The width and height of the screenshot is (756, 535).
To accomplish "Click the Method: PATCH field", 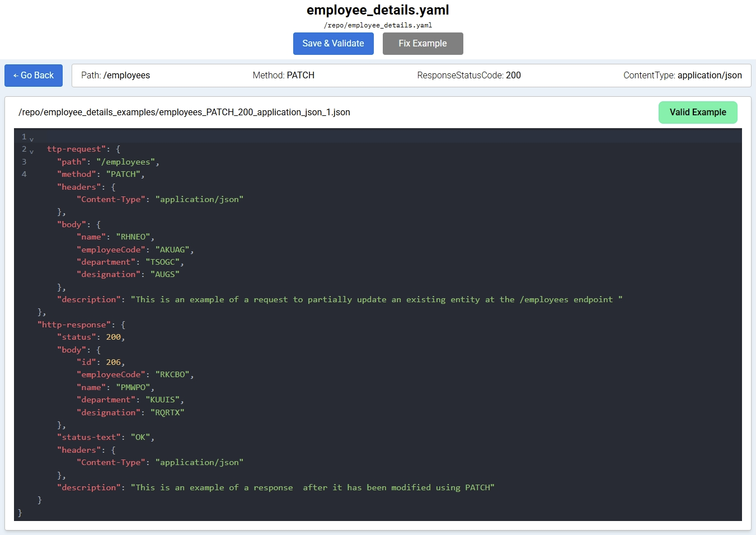I will click(x=283, y=76).
